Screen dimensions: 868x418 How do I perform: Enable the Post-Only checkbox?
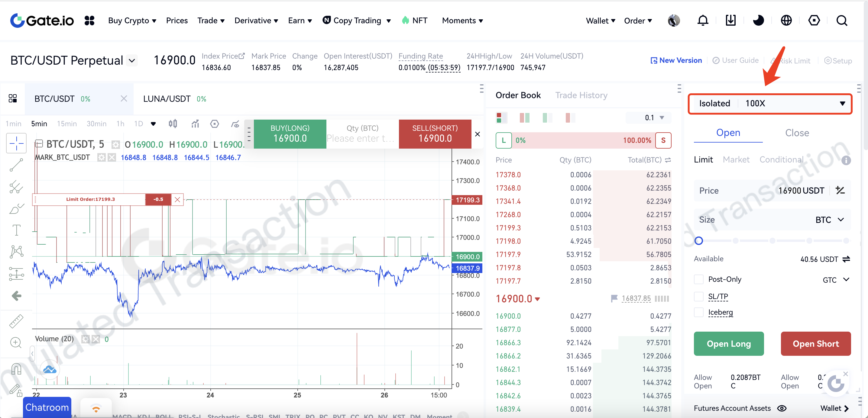pyautogui.click(x=698, y=279)
